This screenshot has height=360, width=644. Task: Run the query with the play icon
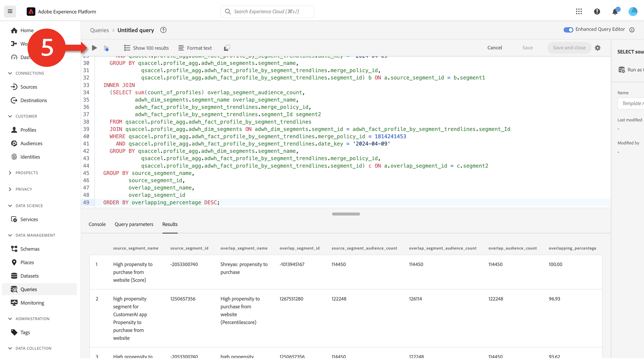pos(94,48)
